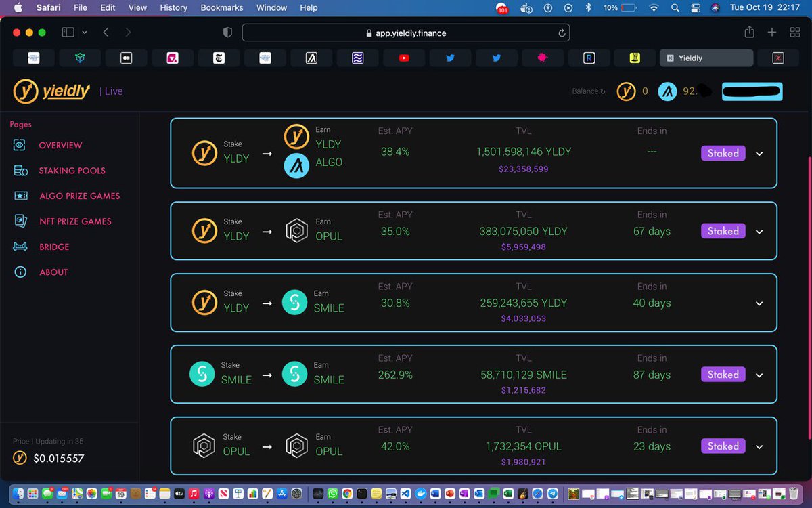Viewport: 812px width, 508px height.
Task: Click Staked badge on OPUL to OPUL pool
Action: click(x=723, y=446)
